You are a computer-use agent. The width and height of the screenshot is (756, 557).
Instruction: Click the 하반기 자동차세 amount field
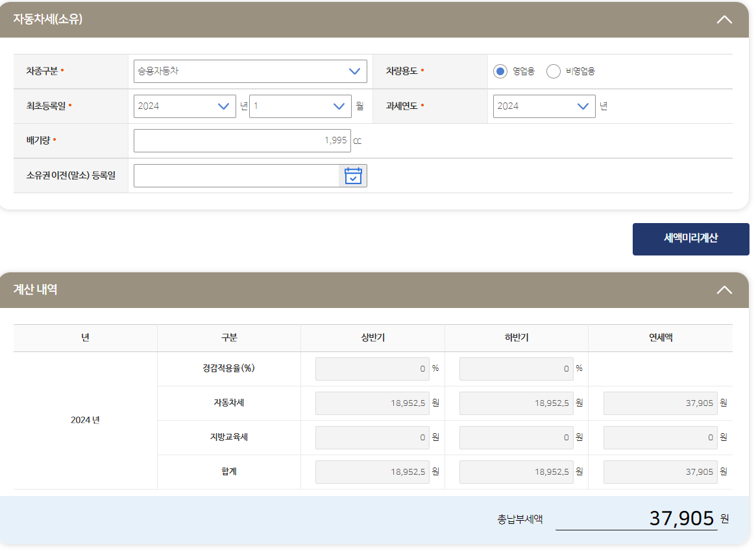pyautogui.click(x=516, y=403)
